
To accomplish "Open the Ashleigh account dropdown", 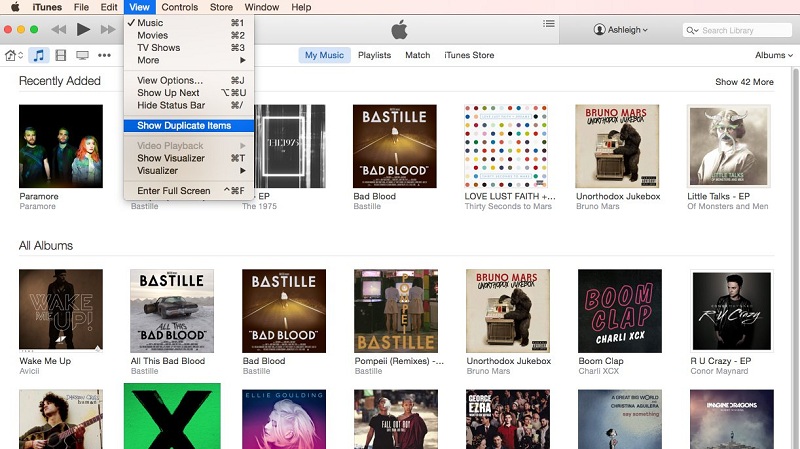I will tap(621, 30).
